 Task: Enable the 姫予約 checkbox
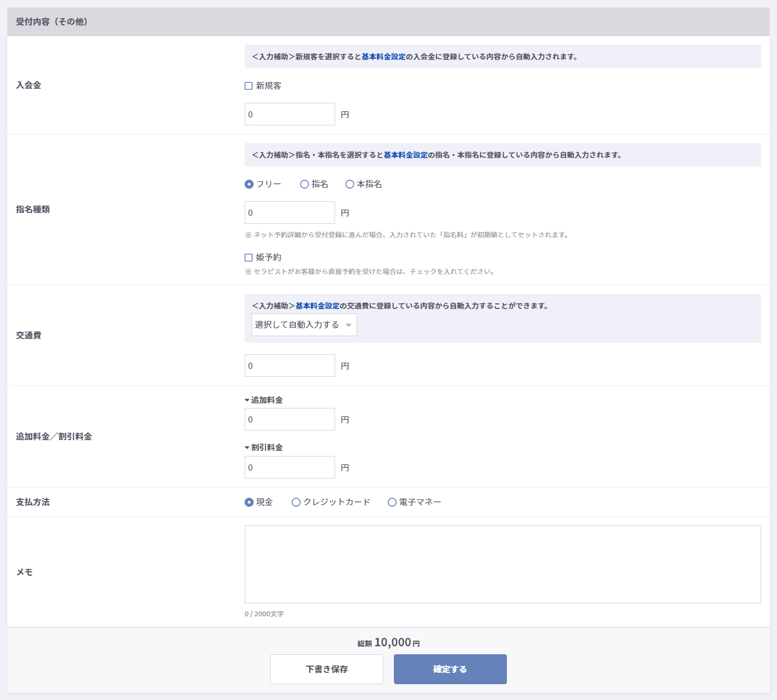click(249, 258)
